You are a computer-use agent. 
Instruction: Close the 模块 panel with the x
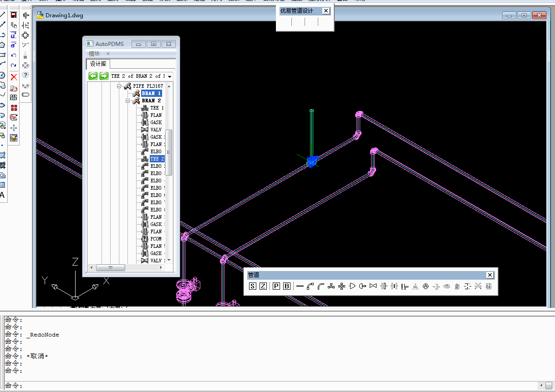108,54
